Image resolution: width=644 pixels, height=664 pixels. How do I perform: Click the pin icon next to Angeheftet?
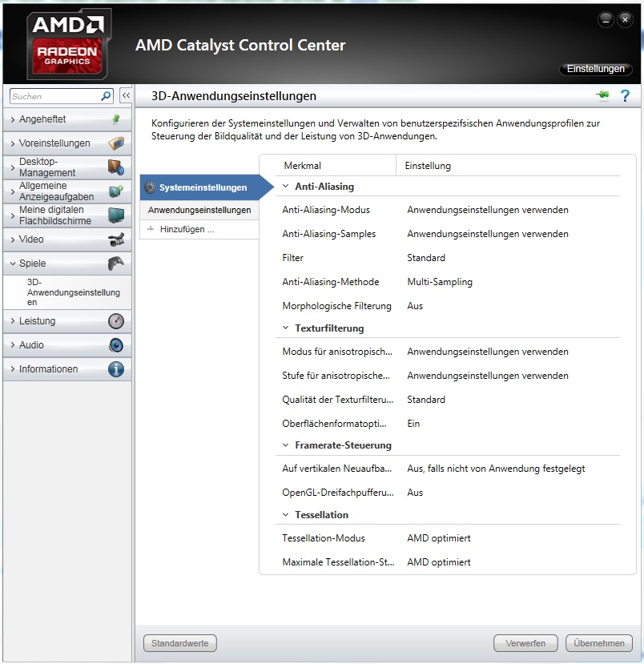(116, 119)
